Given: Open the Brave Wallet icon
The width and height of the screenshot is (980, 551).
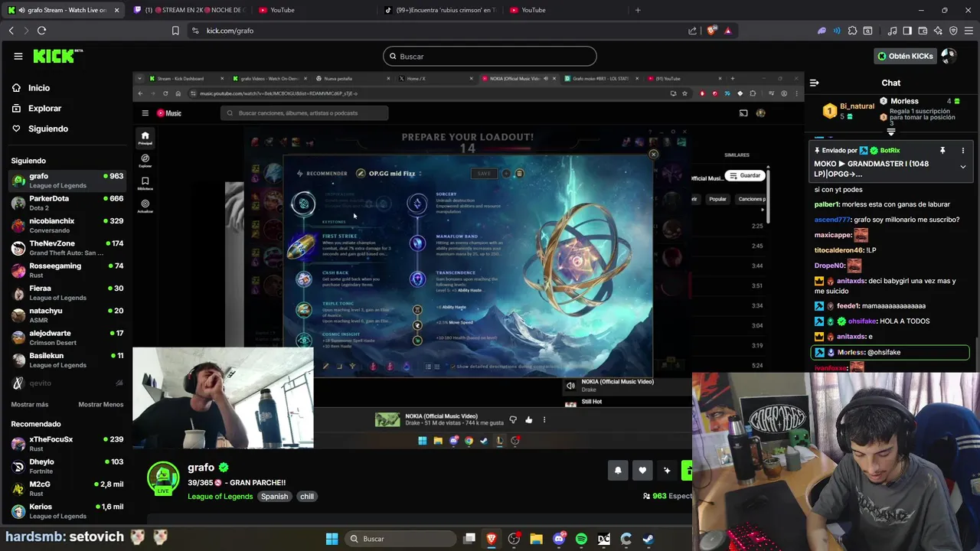Looking at the screenshot, I should [x=923, y=31].
